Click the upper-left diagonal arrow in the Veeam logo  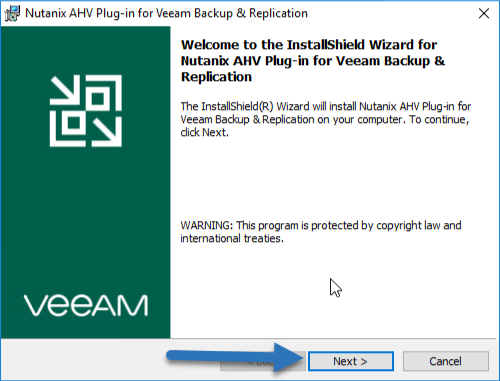tap(65, 90)
